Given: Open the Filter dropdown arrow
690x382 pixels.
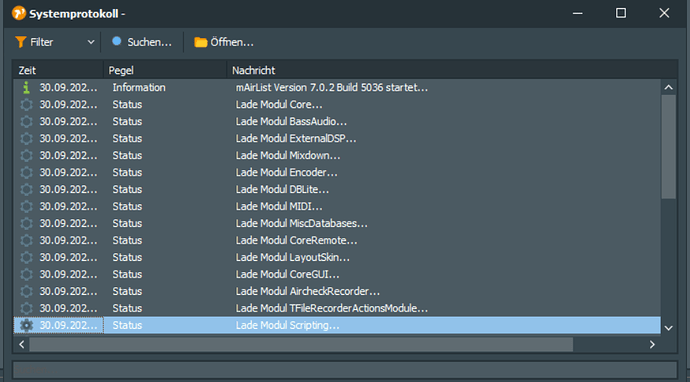Looking at the screenshot, I should point(91,42).
